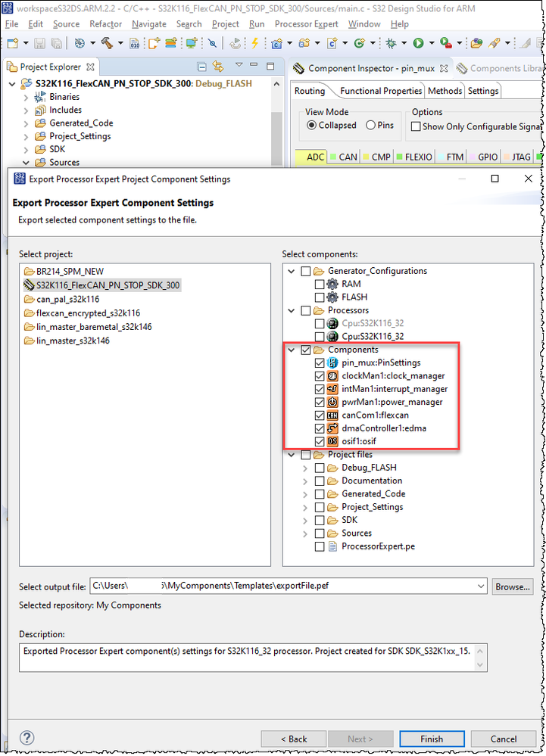Viewport: 546px width, 756px height.
Task: Click the canCom1 flexcan component icon
Action: (x=332, y=415)
